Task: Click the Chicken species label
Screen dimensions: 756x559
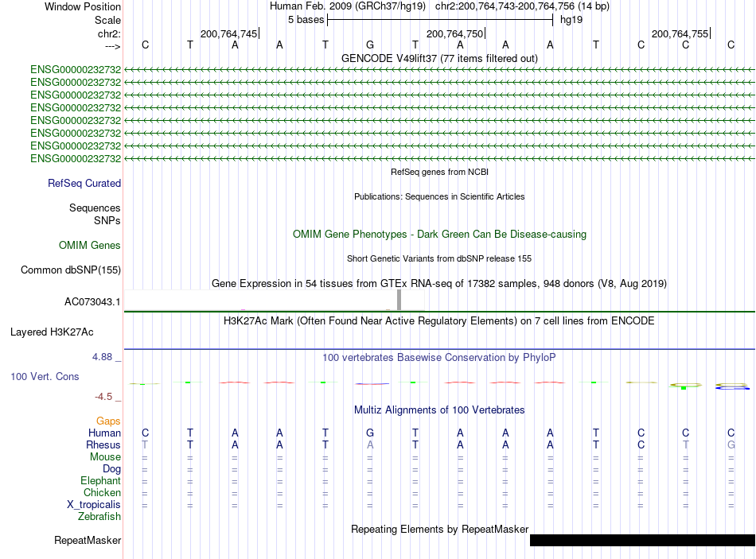Action: click(x=102, y=492)
